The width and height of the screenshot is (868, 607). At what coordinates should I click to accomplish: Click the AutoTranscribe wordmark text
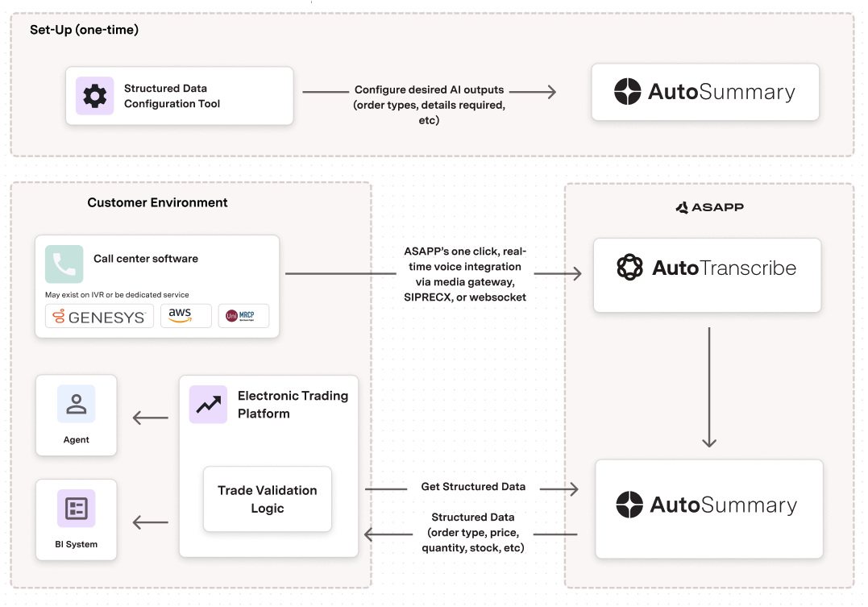click(x=724, y=268)
